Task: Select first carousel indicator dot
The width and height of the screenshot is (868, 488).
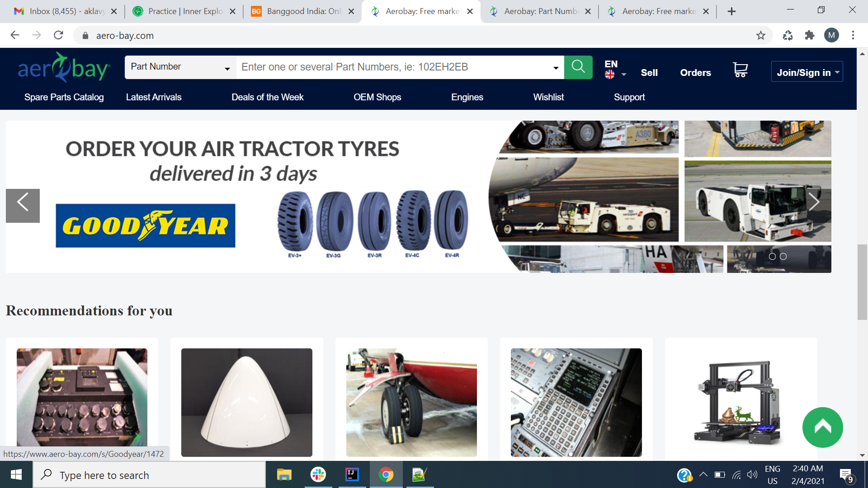Action: [x=772, y=256]
